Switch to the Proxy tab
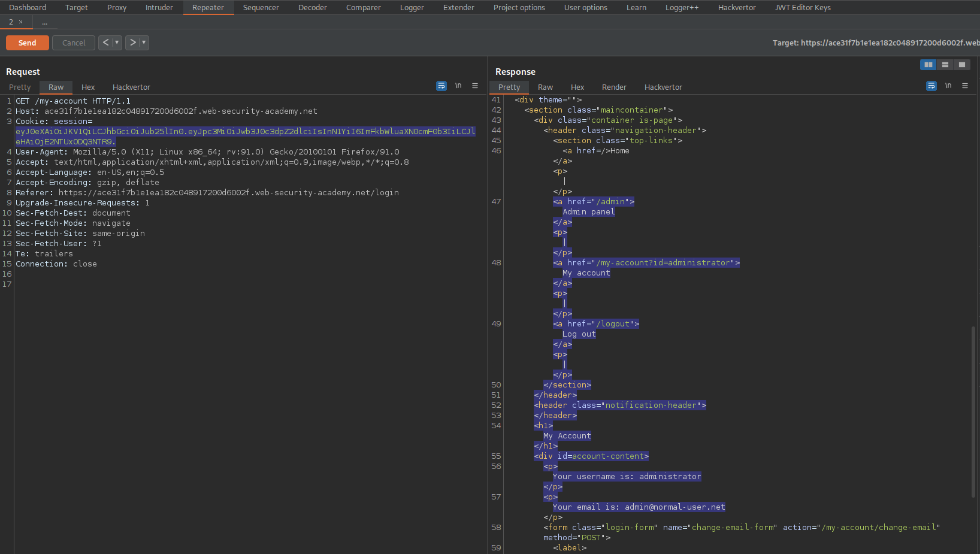This screenshot has height=554, width=980. coord(117,8)
